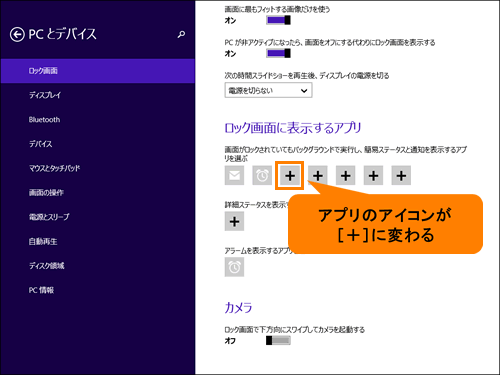Click the PC とデバイス title text
Screen dimensions: 500x375
[63, 34]
